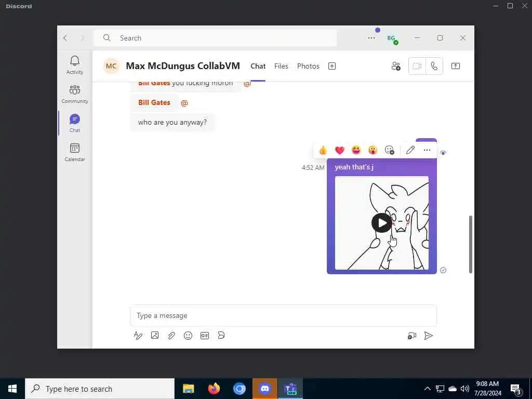React with laughing emoji

tap(356, 150)
